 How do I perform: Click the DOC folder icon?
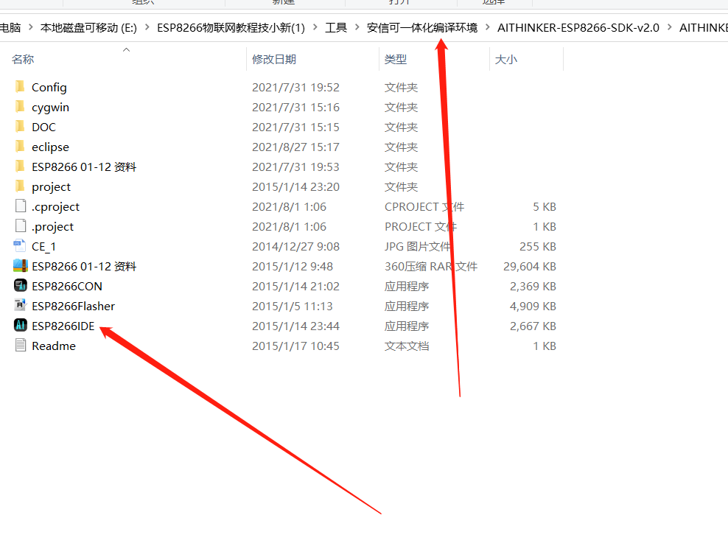coord(20,127)
